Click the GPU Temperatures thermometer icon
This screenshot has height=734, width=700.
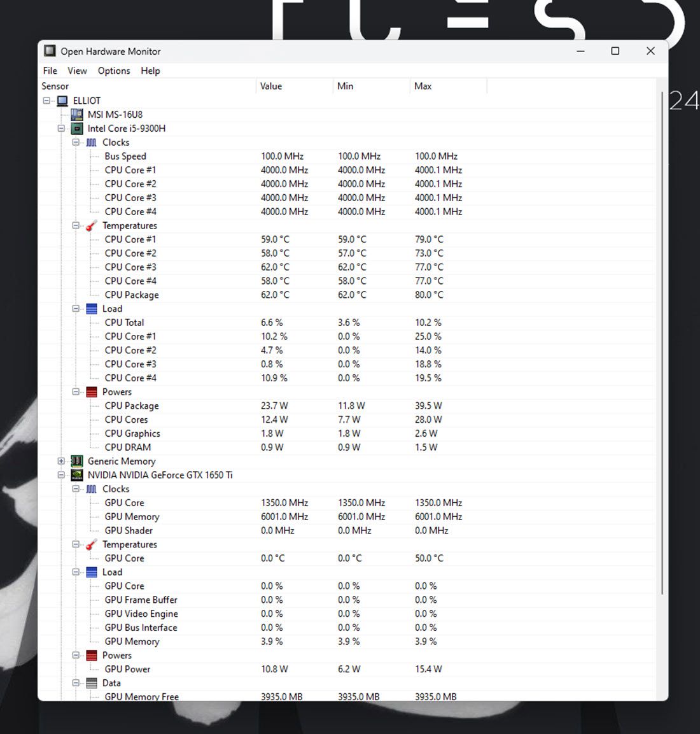pos(91,544)
